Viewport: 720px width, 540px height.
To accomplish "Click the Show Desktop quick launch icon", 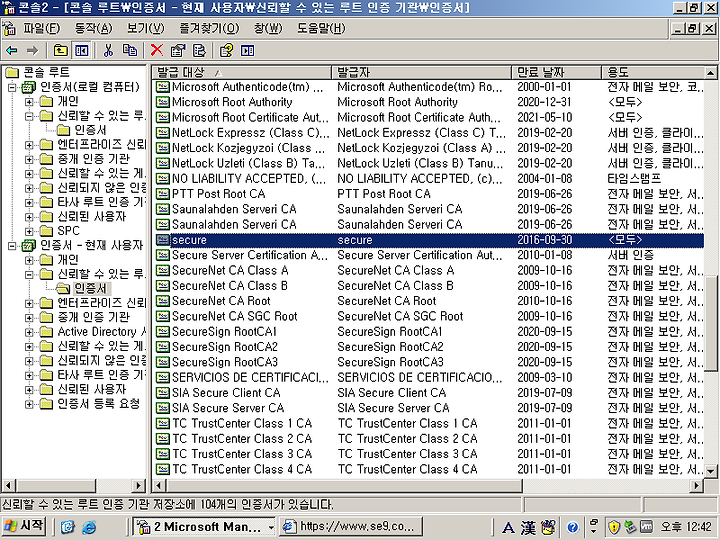I will click(68, 527).
